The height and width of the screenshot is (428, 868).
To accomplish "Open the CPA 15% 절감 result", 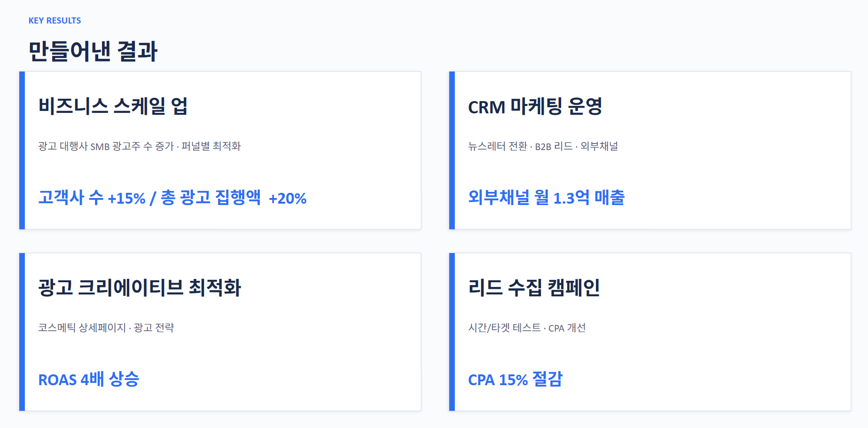I will pyautogui.click(x=515, y=380).
